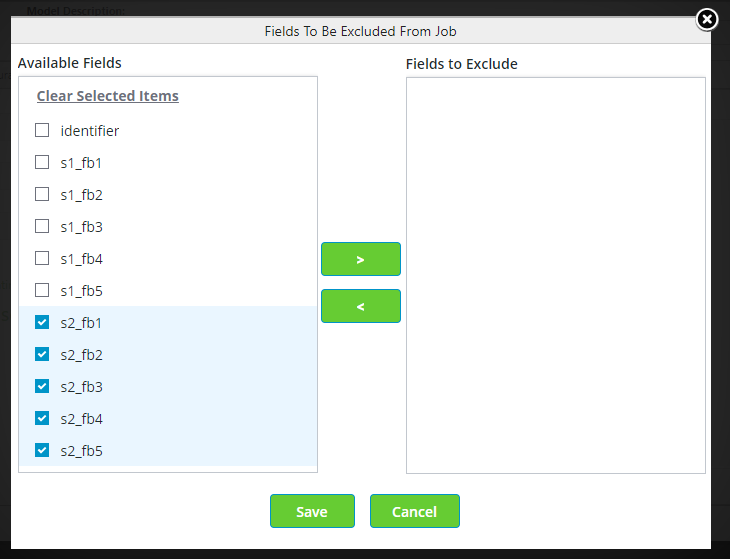Uncheck s2_fb4 in Available Fields
Screen dimensions: 730x559
[42, 418]
